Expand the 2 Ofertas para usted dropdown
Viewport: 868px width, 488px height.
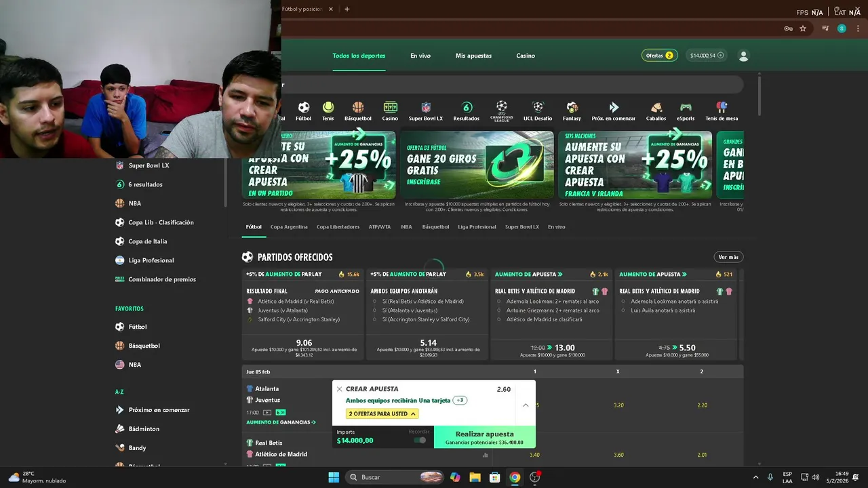point(382,413)
